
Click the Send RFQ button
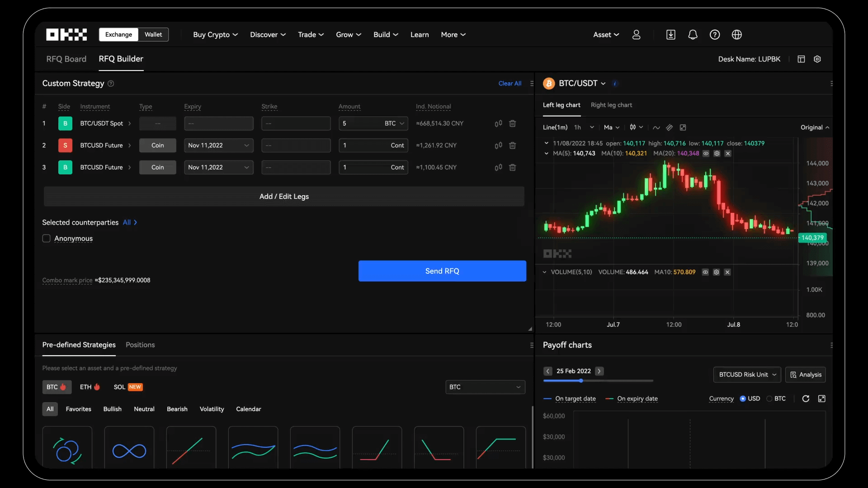[x=442, y=271]
